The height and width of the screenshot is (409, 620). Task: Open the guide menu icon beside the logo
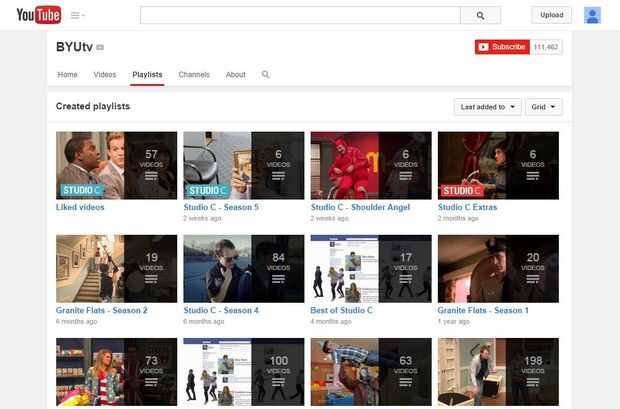[78, 15]
